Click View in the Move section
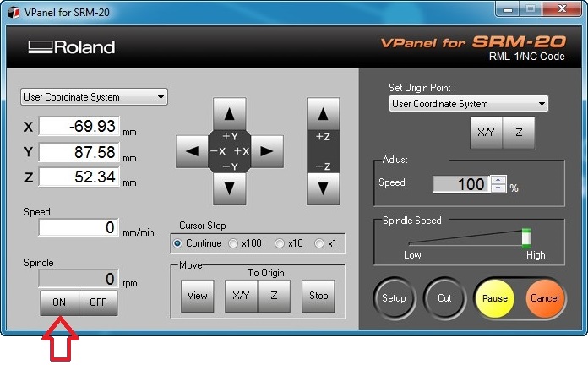 197,296
